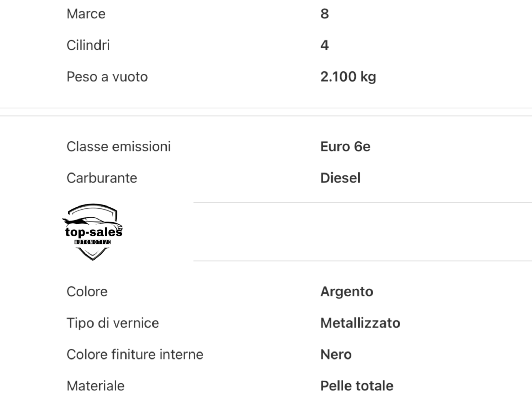Select the Marce label
Viewport: 532px width, 399px height.
point(86,14)
